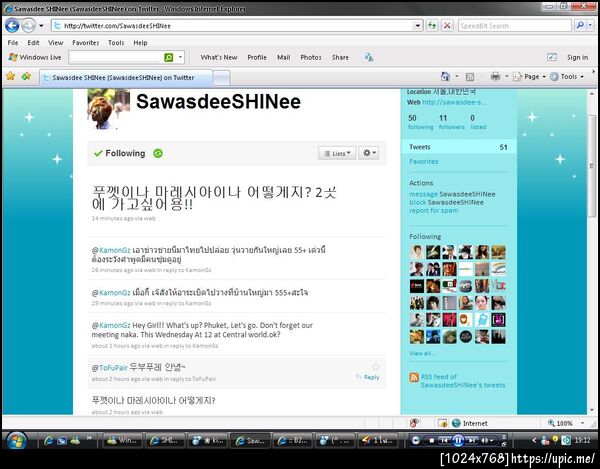This screenshot has width=600, height=469.
Task: Open the View menu
Action: pos(55,42)
